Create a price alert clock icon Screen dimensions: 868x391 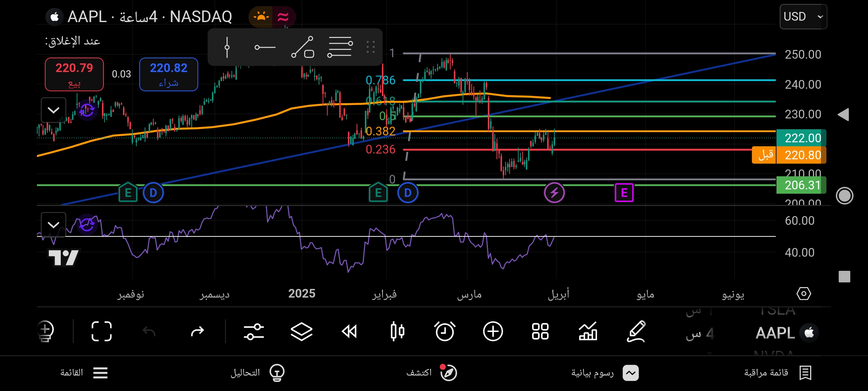445,331
